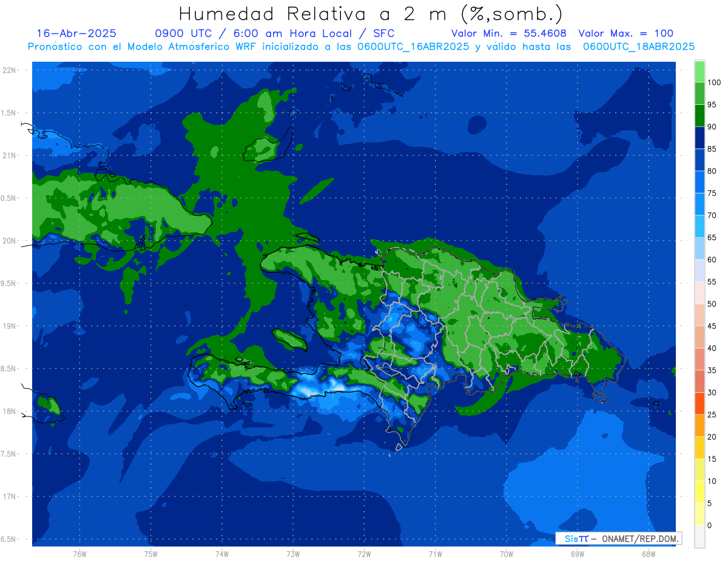Click the '73W' longitude axis label

(293, 554)
